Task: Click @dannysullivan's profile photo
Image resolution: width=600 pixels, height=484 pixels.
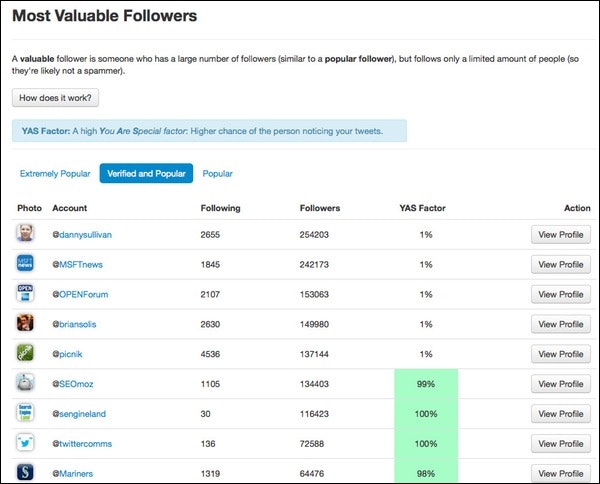Action: point(26,234)
